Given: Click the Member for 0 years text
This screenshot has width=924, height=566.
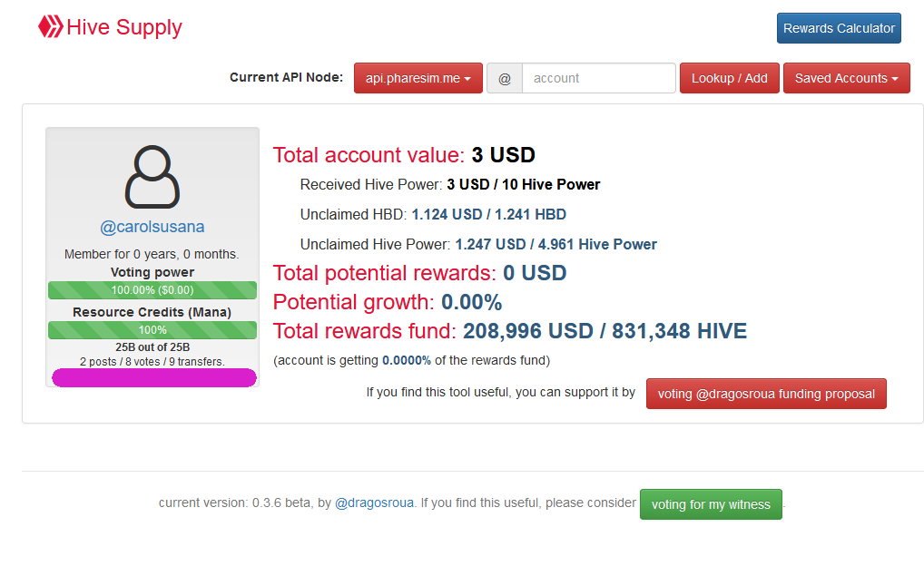Looking at the screenshot, I should tap(152, 254).
